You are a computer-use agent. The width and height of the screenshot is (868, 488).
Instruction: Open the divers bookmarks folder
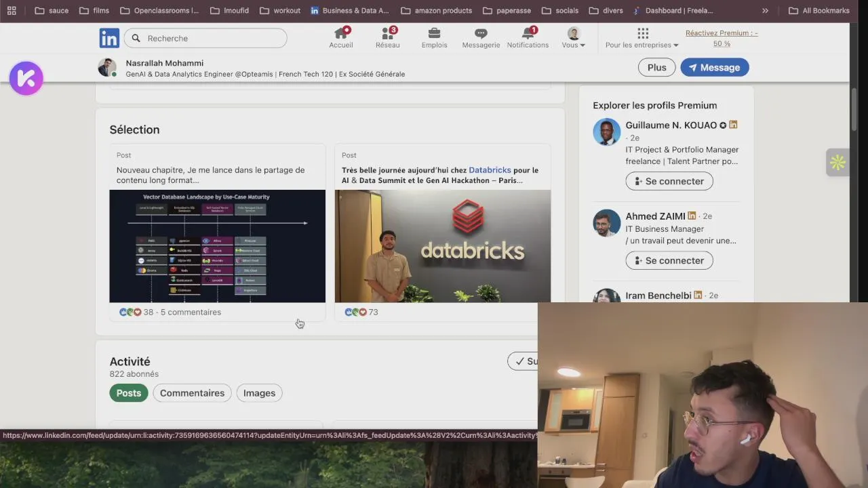tap(606, 11)
